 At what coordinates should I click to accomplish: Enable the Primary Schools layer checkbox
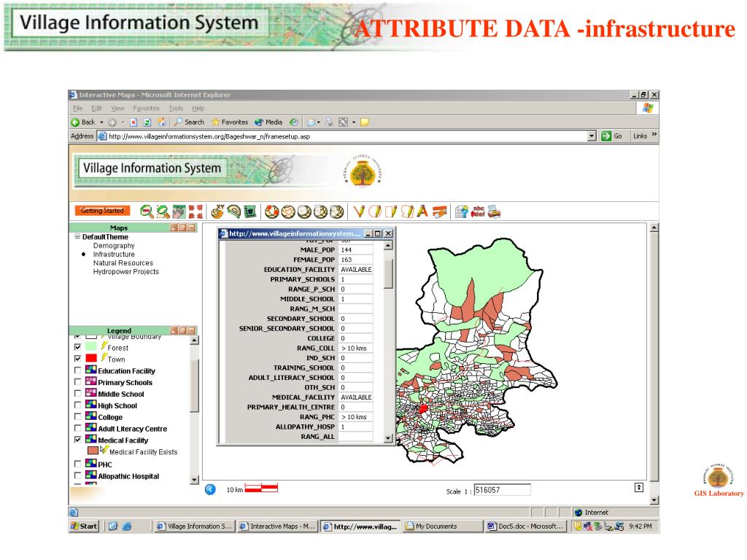point(77,382)
